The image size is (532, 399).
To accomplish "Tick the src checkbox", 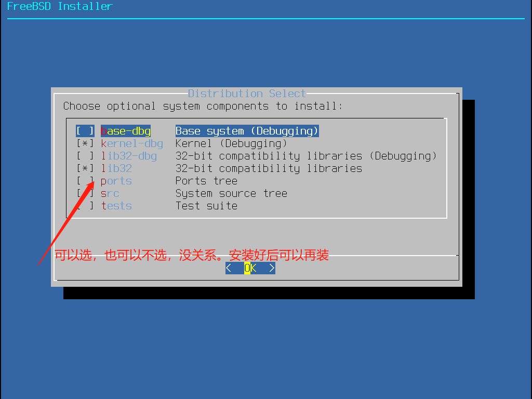I will 85,193.
